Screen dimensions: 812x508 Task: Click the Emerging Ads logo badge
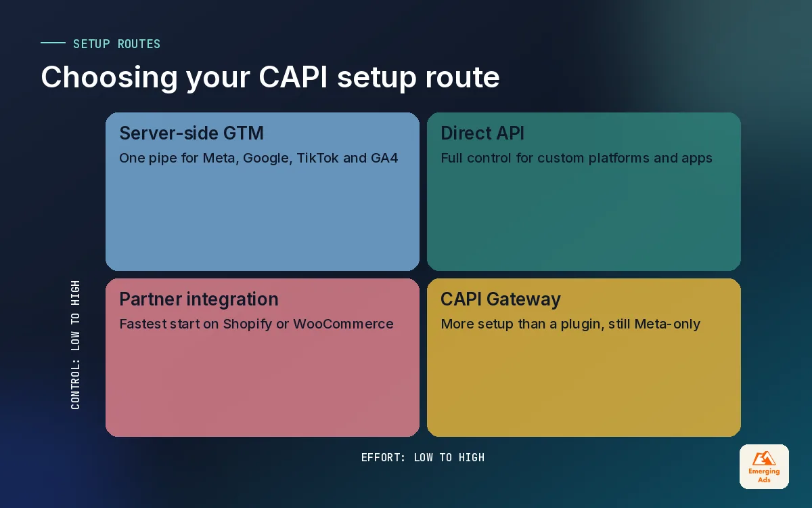click(764, 466)
